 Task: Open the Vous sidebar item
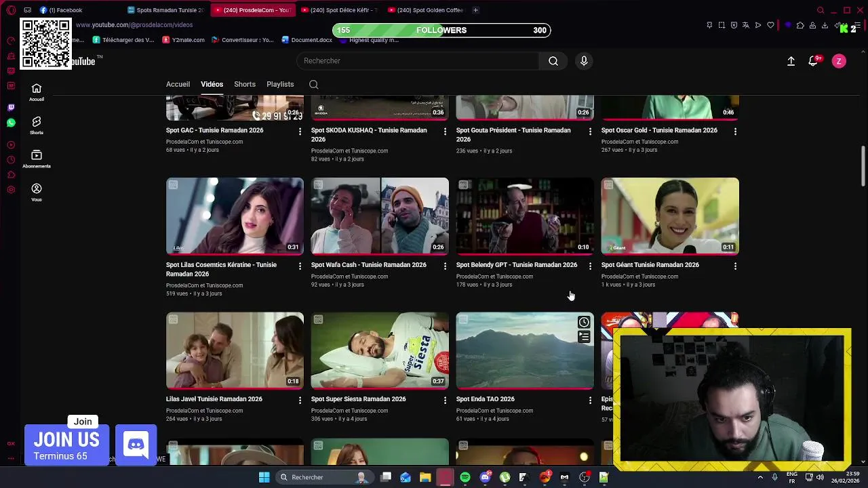click(x=37, y=192)
